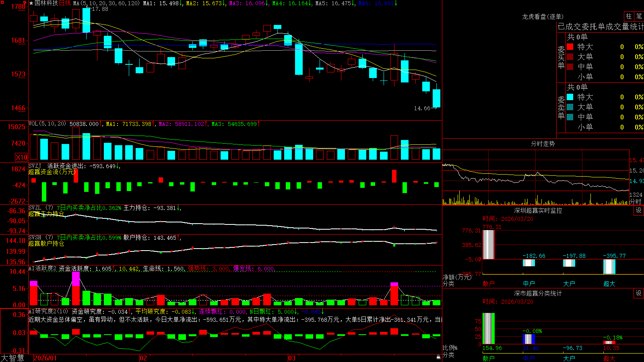Image resolution: width=644 pixels, height=362 pixels.
Task: Click the 超大 label in 深圳超赢实时监控
Action: pyautogui.click(x=609, y=284)
